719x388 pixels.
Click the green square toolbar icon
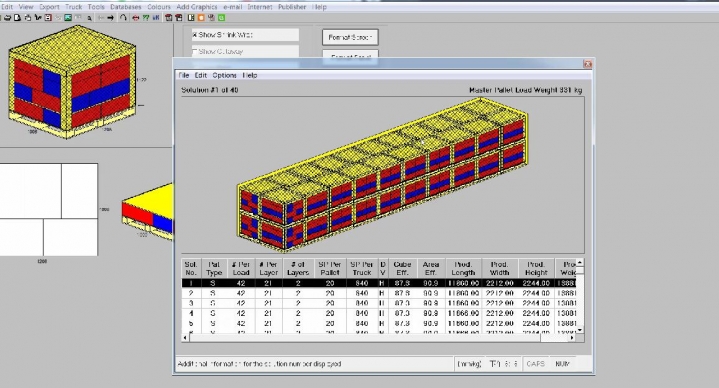pos(221,18)
